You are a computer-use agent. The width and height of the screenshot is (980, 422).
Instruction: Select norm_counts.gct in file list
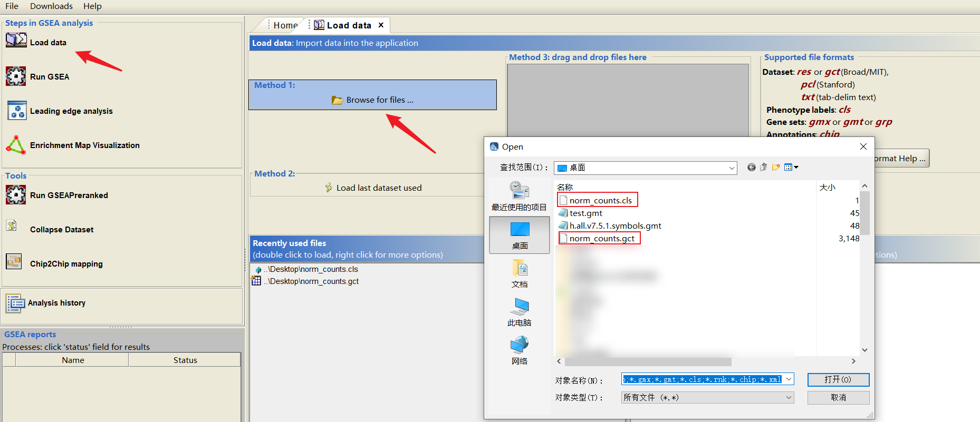click(x=601, y=239)
